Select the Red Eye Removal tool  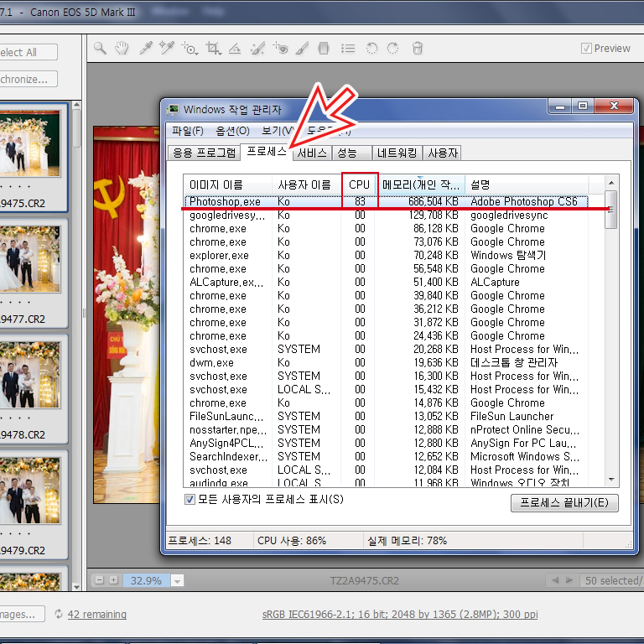(281, 49)
